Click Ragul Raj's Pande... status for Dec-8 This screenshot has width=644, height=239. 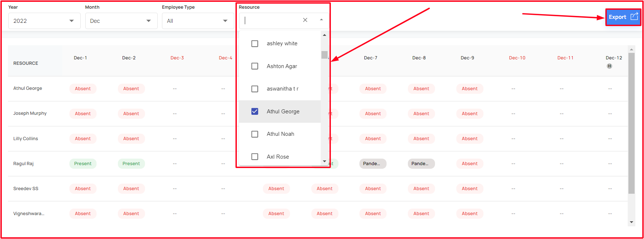point(421,164)
